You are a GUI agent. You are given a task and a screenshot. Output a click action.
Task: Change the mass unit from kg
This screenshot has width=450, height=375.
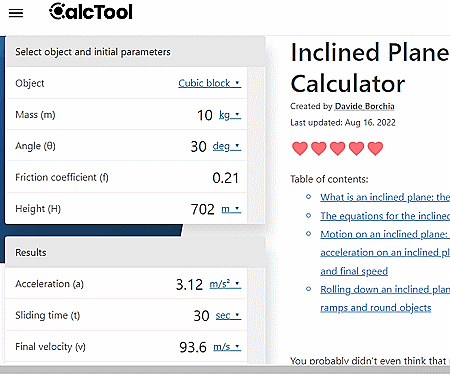pos(230,115)
